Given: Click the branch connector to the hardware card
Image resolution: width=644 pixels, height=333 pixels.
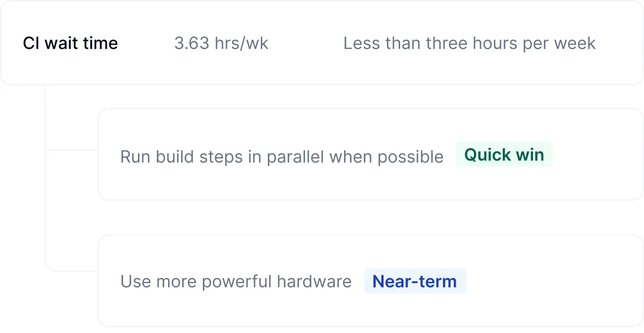Looking at the screenshot, I should [72, 270].
